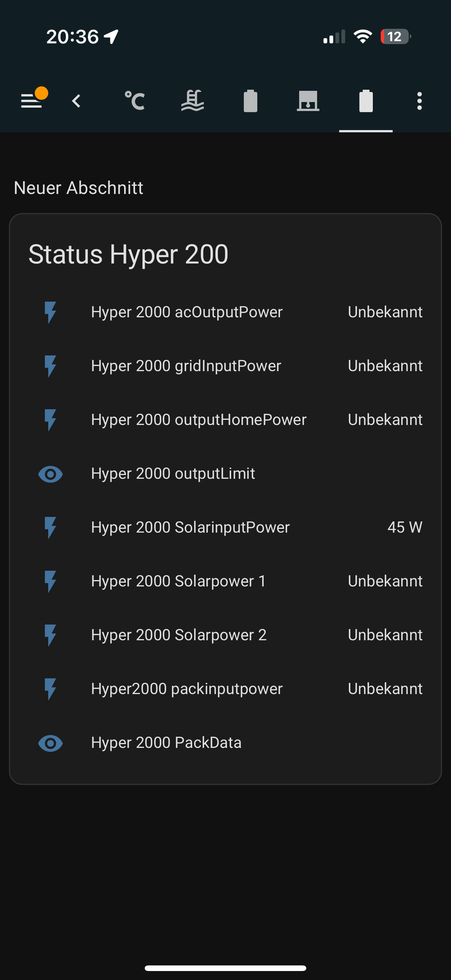The image size is (451, 980).
Task: Tap the Status Hyper 200 card title
Action: pyautogui.click(x=128, y=254)
